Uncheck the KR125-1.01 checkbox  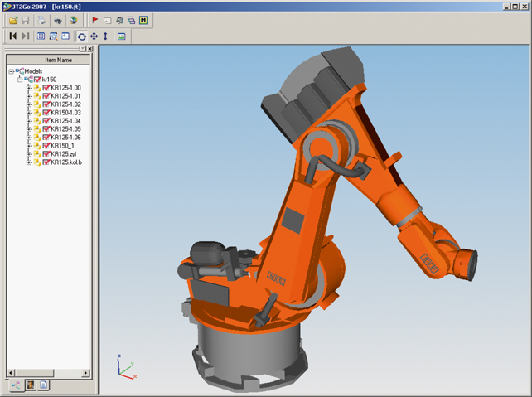[46, 96]
